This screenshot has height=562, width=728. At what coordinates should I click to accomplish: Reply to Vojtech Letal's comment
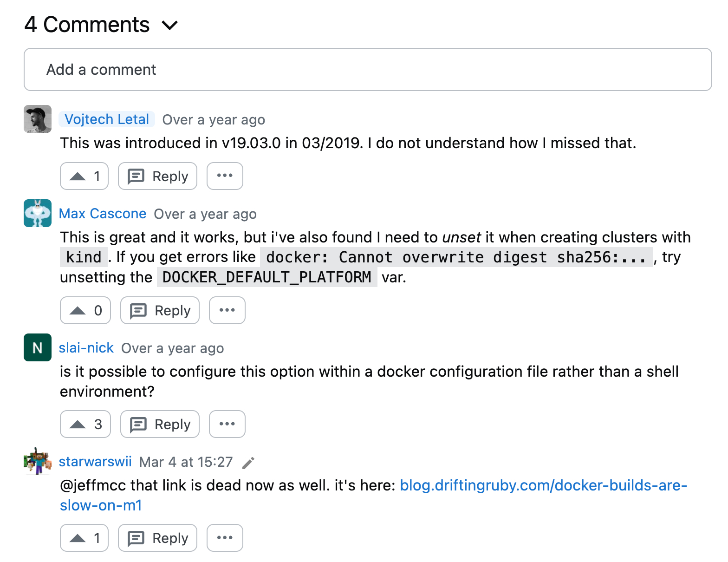pyautogui.click(x=157, y=176)
